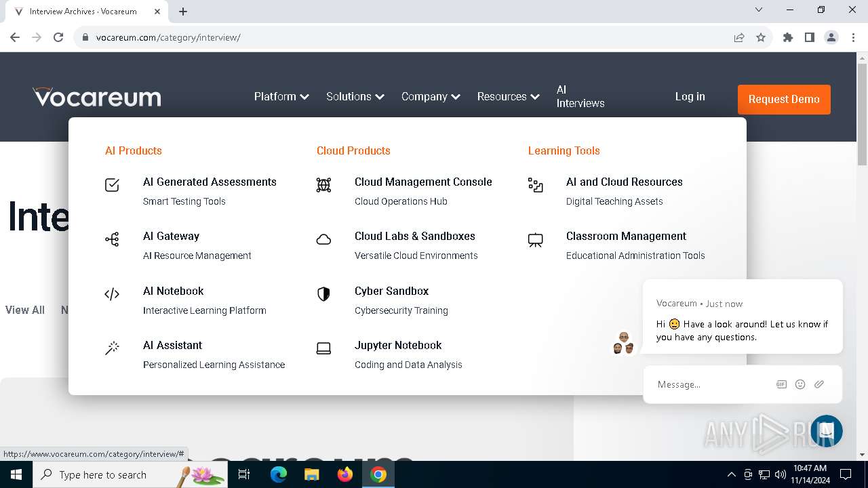Open Task View on the taskbar
Viewport: 868px width, 488px height.
tap(244, 474)
